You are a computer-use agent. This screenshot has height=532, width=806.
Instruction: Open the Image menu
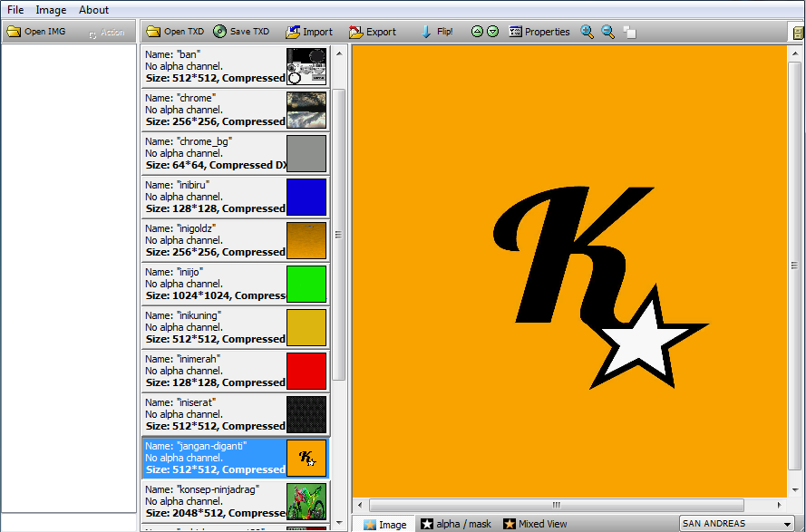click(51, 10)
